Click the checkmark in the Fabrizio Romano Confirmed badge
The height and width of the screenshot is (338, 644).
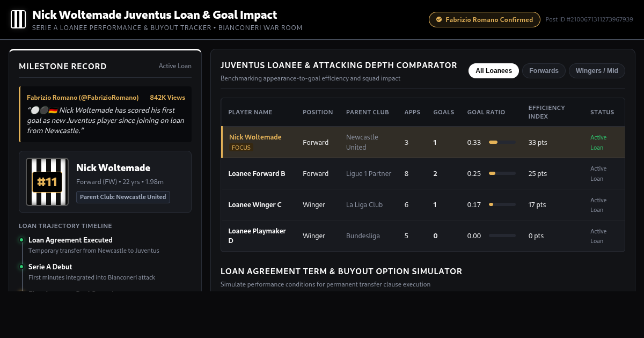pyautogui.click(x=440, y=20)
